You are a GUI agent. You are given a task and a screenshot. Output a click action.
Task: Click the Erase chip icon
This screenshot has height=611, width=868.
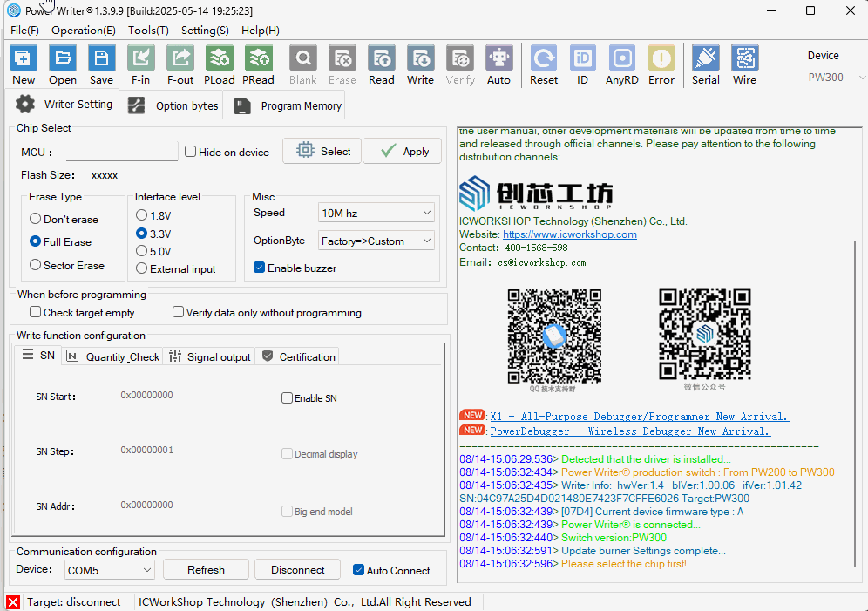[342, 58]
